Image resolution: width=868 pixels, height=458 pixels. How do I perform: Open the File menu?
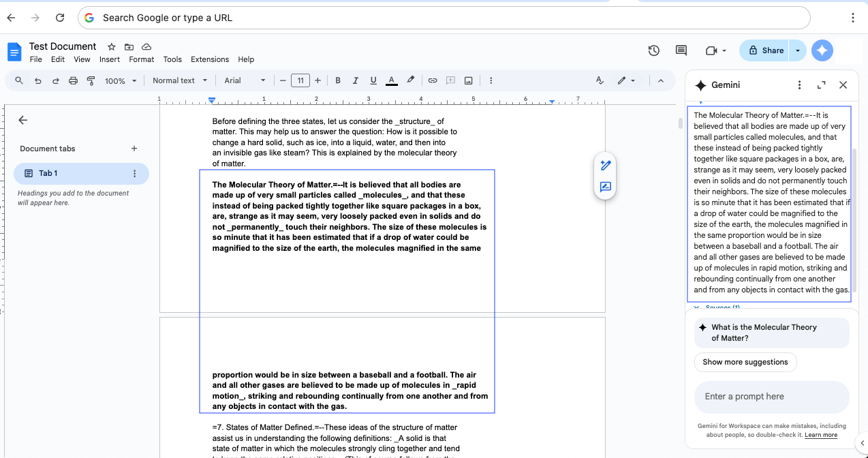(x=35, y=59)
